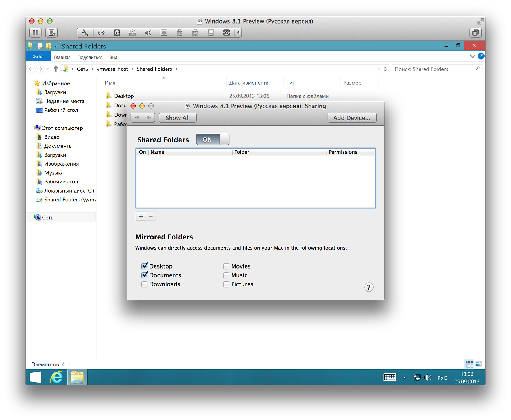Collapse the device toolbar with left arrow
The width and height of the screenshot is (511, 420).
[238, 33]
